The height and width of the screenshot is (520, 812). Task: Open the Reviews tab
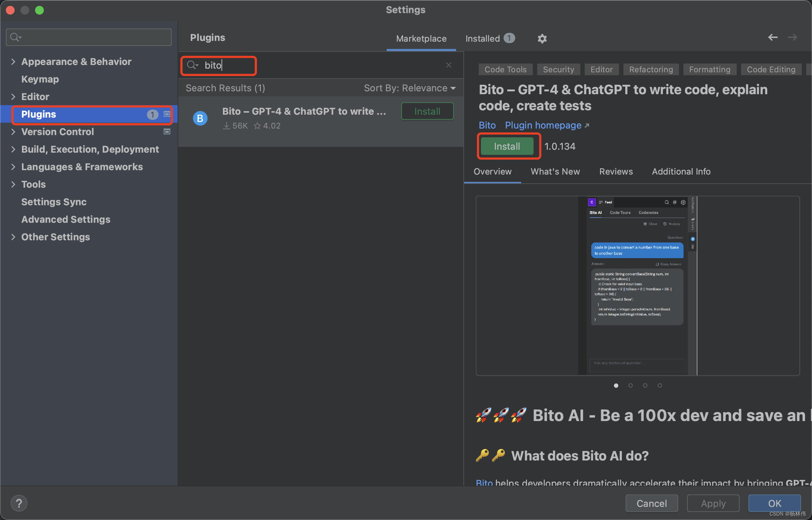(x=616, y=172)
